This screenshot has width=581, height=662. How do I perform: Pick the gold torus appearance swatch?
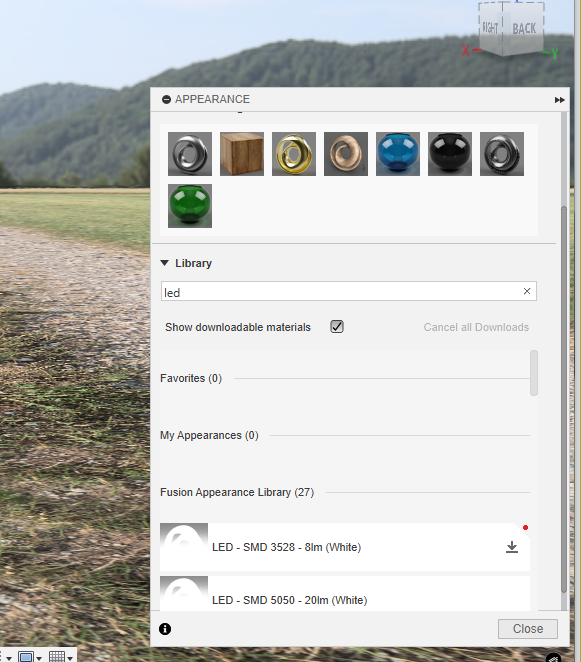click(x=293, y=154)
